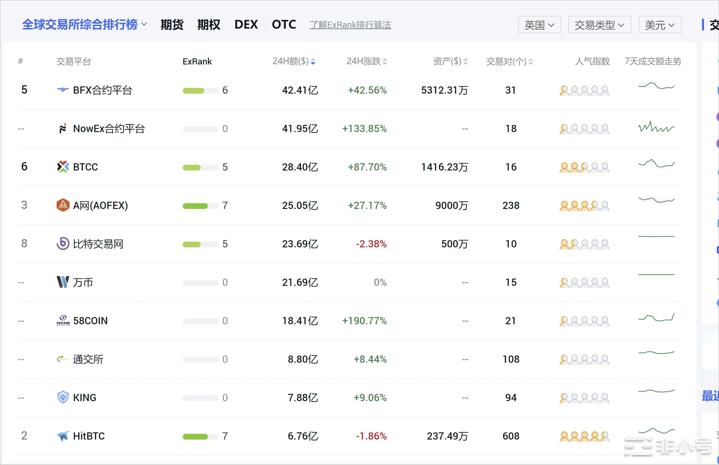Viewport: 719px width, 465px height.
Task: Click the +133.85% change value
Action: pos(365,129)
